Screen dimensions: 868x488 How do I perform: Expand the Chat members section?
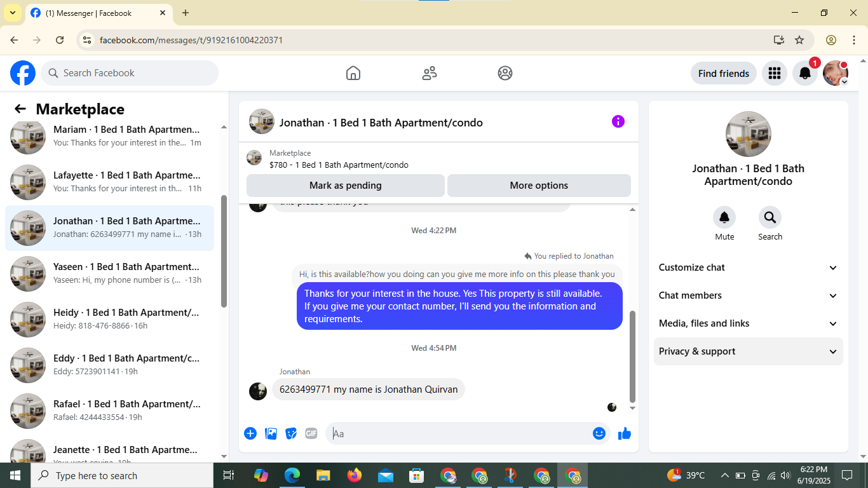click(749, 295)
